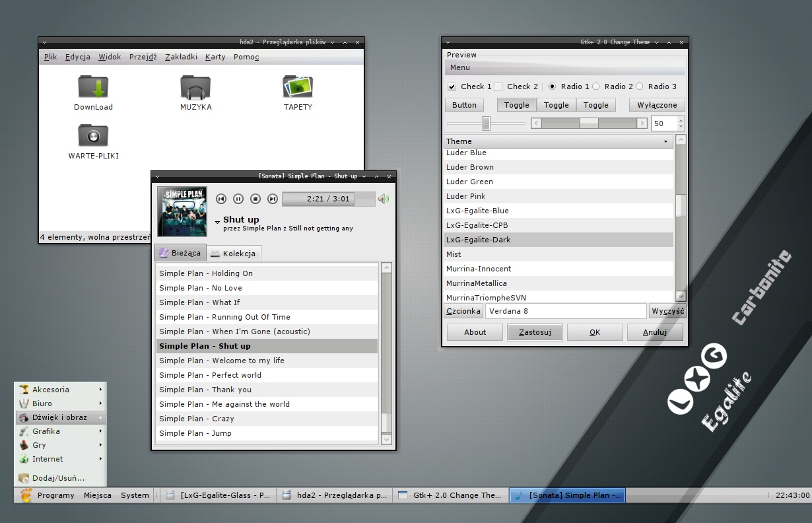Click the middle Toggle button
812x523 pixels.
click(557, 105)
